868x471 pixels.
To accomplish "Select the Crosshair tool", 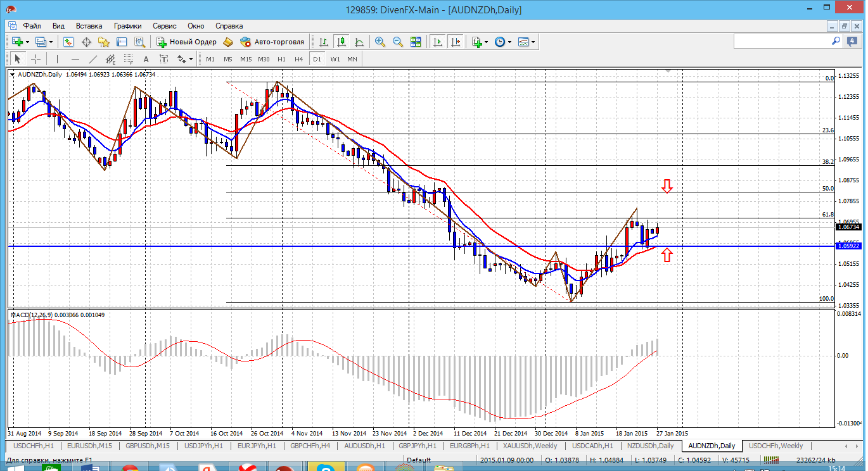I will (x=35, y=59).
